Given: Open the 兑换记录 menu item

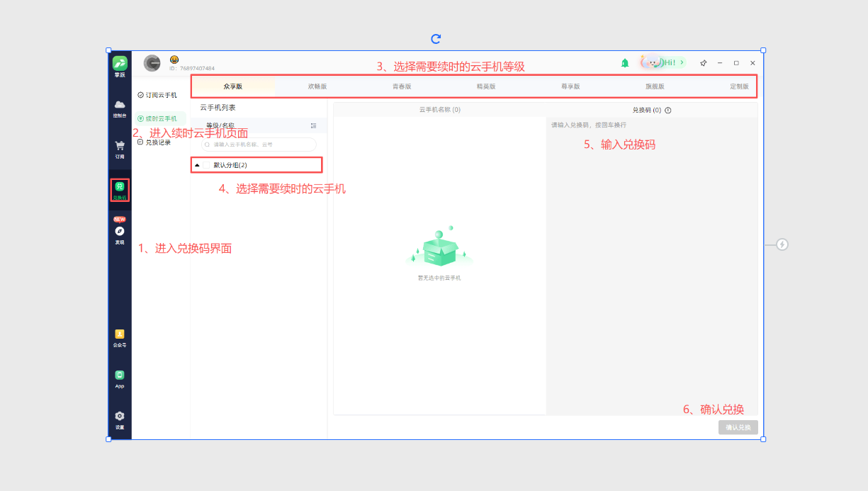Looking at the screenshot, I should coord(154,142).
